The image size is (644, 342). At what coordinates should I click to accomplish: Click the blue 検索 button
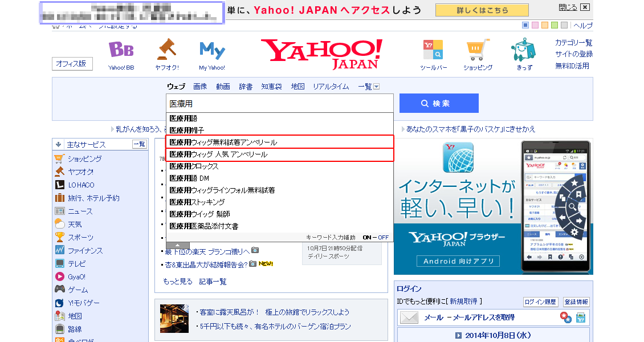pyautogui.click(x=439, y=103)
